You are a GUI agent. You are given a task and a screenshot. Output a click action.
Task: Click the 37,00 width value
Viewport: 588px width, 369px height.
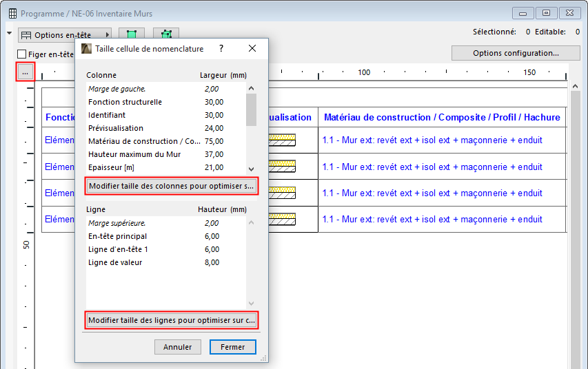click(x=214, y=154)
